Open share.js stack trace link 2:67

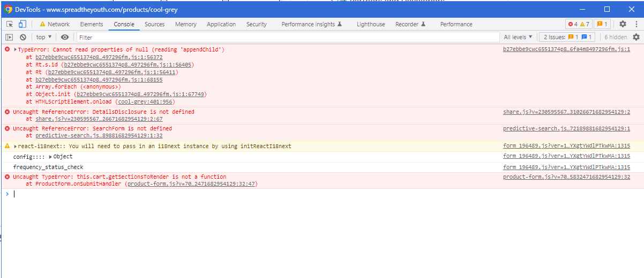tap(99, 119)
